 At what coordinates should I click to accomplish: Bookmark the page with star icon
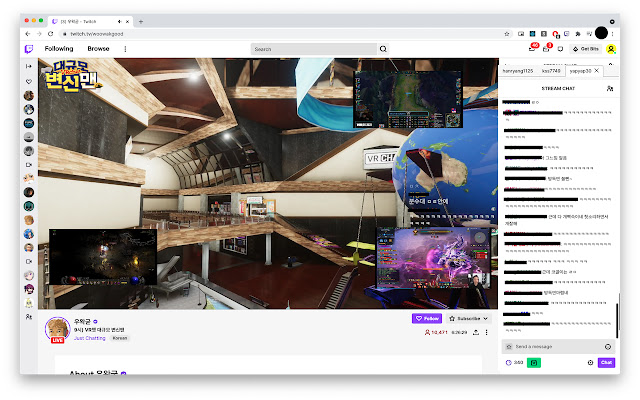507,34
